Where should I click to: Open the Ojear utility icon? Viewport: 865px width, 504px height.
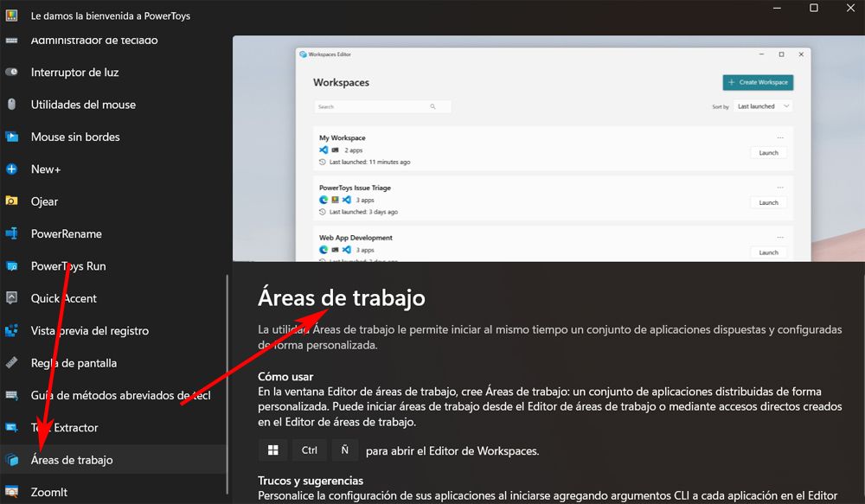(11, 201)
